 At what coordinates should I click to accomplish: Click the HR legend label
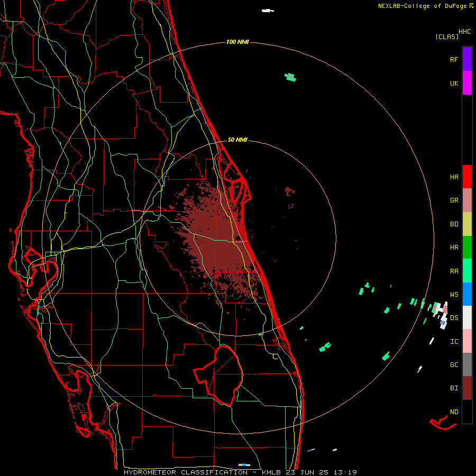click(x=454, y=248)
